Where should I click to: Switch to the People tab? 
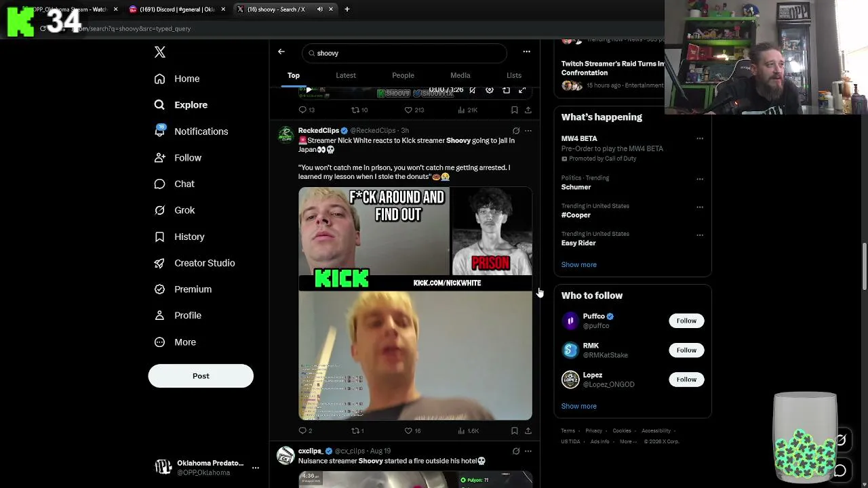pos(403,75)
